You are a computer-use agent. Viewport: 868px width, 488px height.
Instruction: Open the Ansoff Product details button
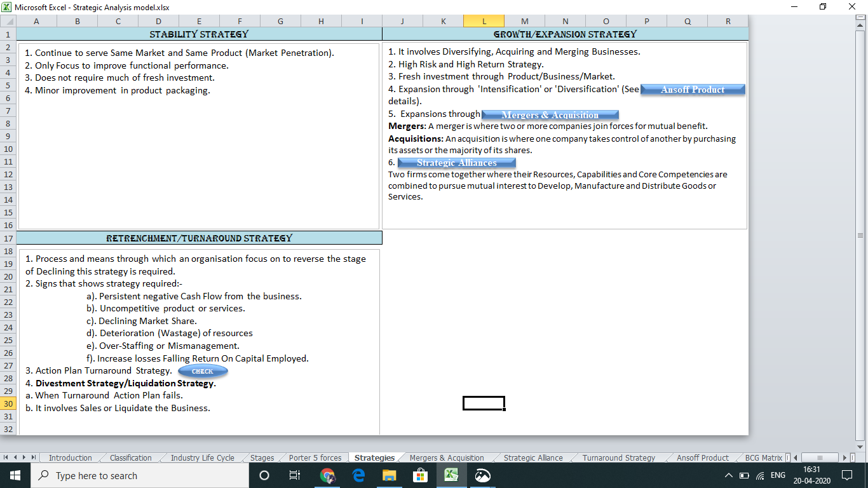pyautogui.click(x=693, y=90)
